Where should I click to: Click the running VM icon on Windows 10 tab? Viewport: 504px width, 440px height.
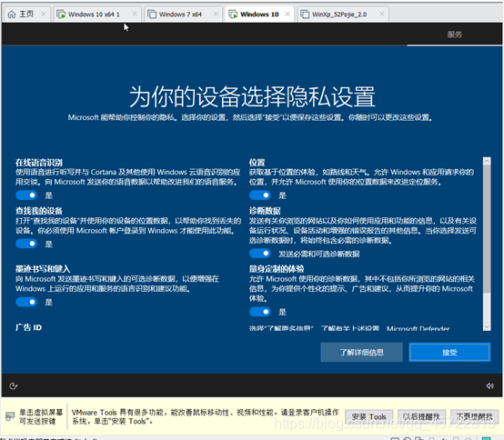coord(233,15)
